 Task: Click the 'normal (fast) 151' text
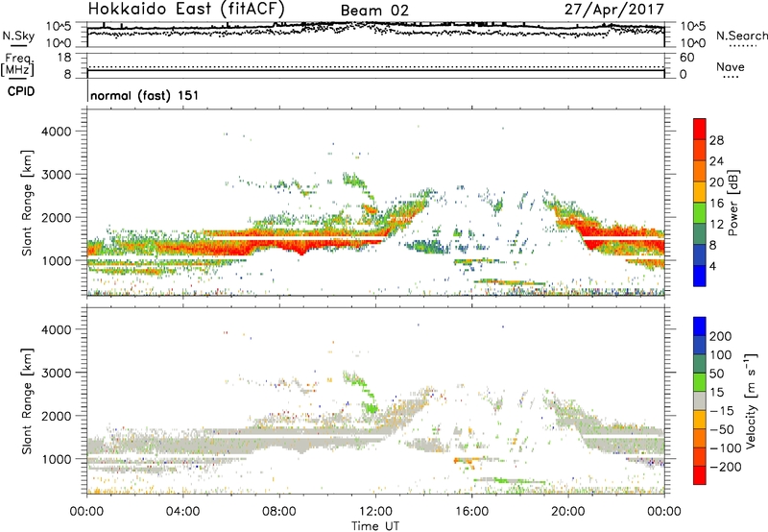[x=145, y=95]
